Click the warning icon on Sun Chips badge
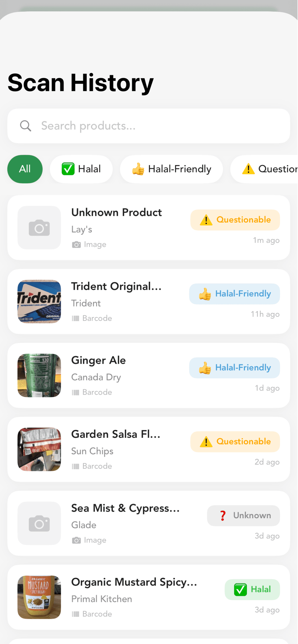The height and width of the screenshot is (644, 298). click(206, 442)
